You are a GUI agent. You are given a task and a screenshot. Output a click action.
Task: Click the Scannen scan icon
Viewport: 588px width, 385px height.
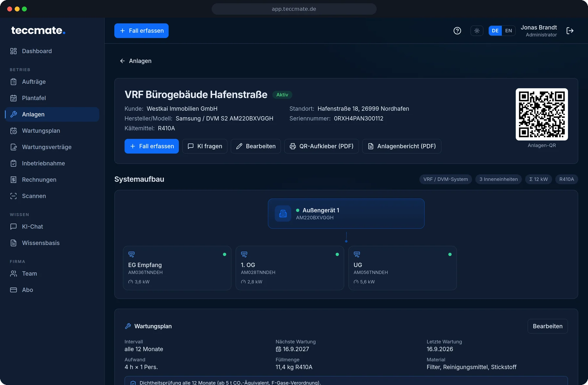[x=13, y=196]
